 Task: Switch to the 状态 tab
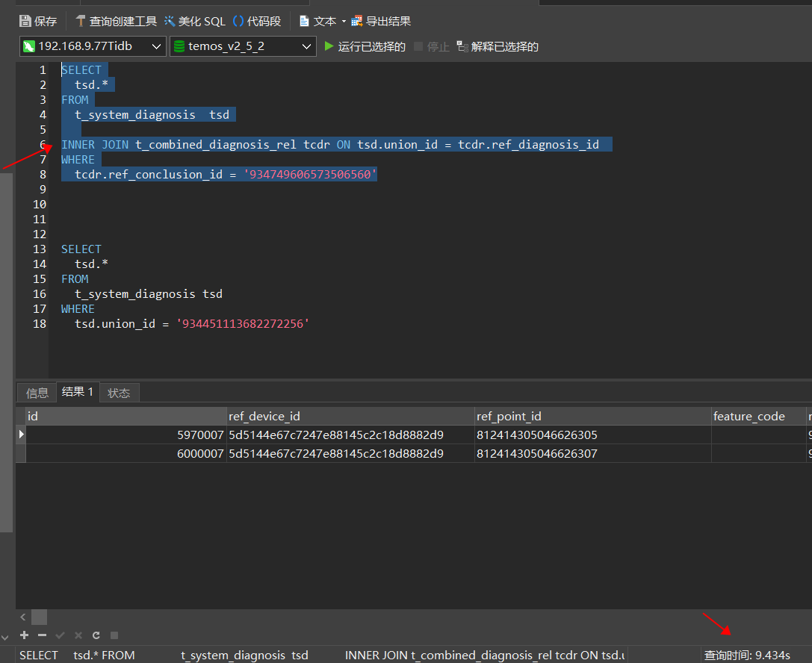[x=119, y=393]
